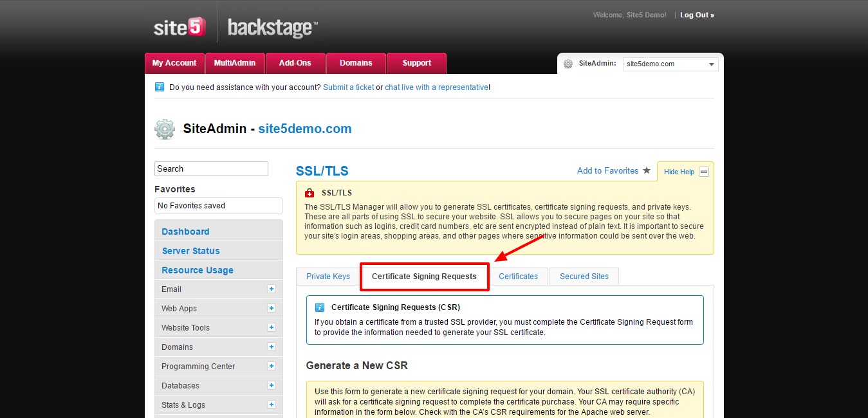Click the Databases sidebar label

181,386
